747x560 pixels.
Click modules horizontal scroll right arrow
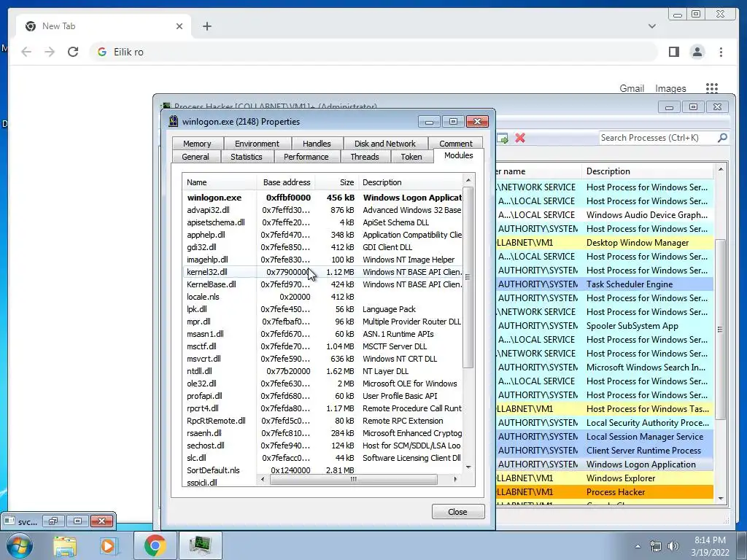pyautogui.click(x=455, y=480)
